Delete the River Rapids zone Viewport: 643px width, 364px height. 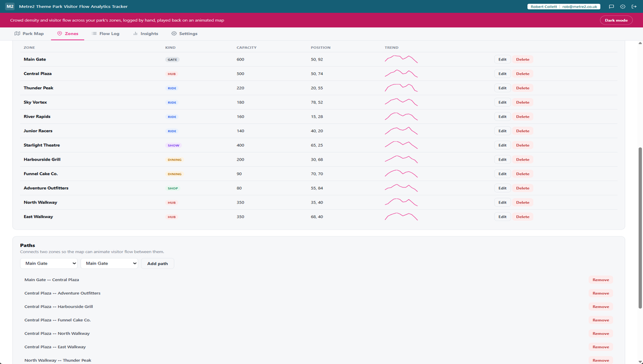522,117
